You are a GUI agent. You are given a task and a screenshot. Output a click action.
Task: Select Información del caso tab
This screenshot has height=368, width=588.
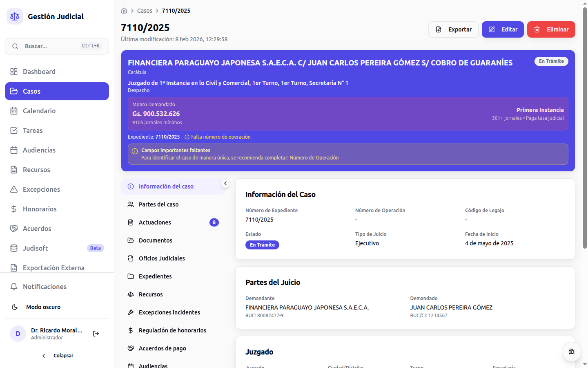pyautogui.click(x=173, y=186)
